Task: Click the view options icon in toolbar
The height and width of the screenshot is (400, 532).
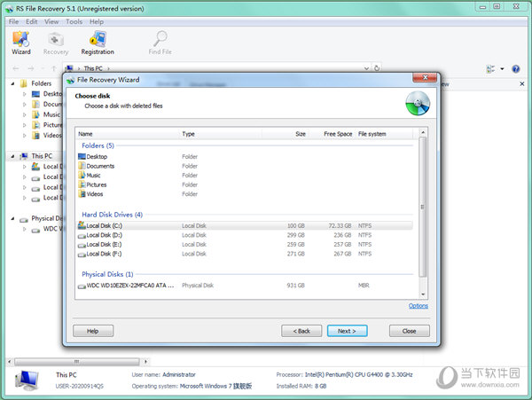Action: 490,69
